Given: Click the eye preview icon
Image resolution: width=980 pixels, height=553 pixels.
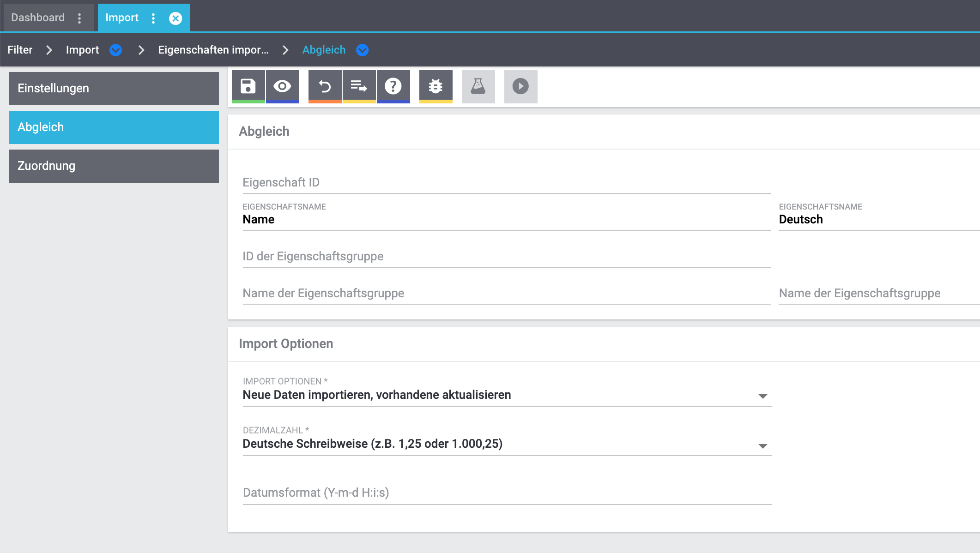Looking at the screenshot, I should click(282, 86).
